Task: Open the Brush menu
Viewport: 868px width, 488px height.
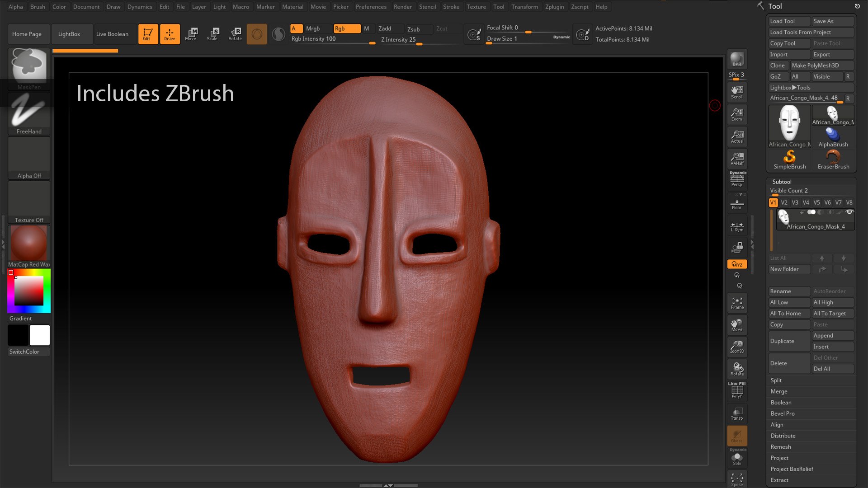Action: (x=38, y=7)
